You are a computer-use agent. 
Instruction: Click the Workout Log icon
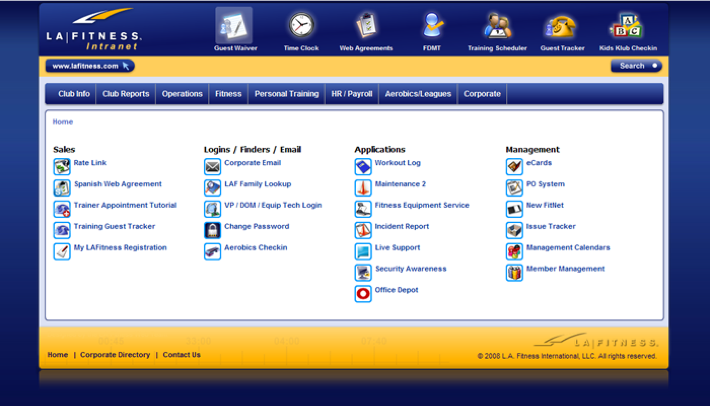363,166
